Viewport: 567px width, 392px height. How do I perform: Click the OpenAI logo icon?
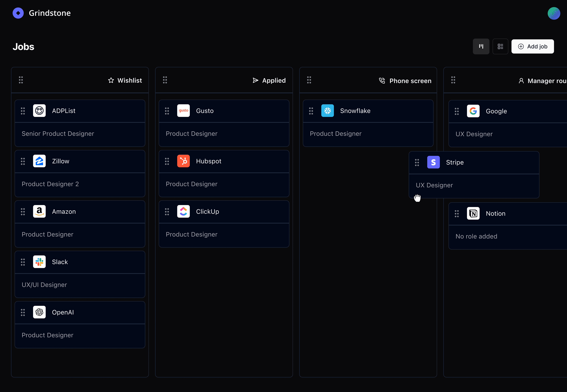[39, 312]
